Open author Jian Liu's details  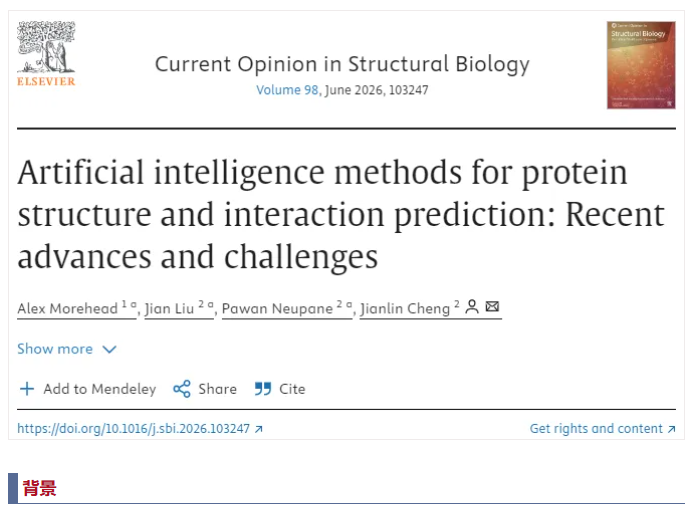[x=172, y=308]
